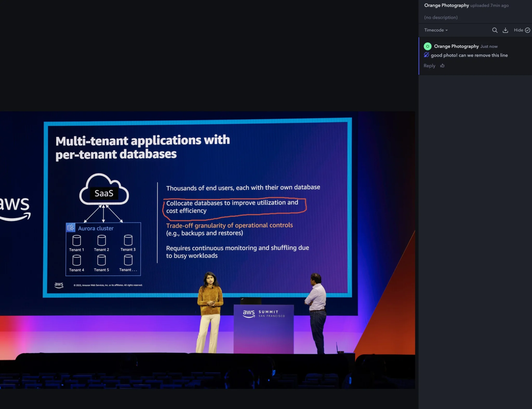
Task: Open the Timecode sort dropdown
Action: (436, 30)
